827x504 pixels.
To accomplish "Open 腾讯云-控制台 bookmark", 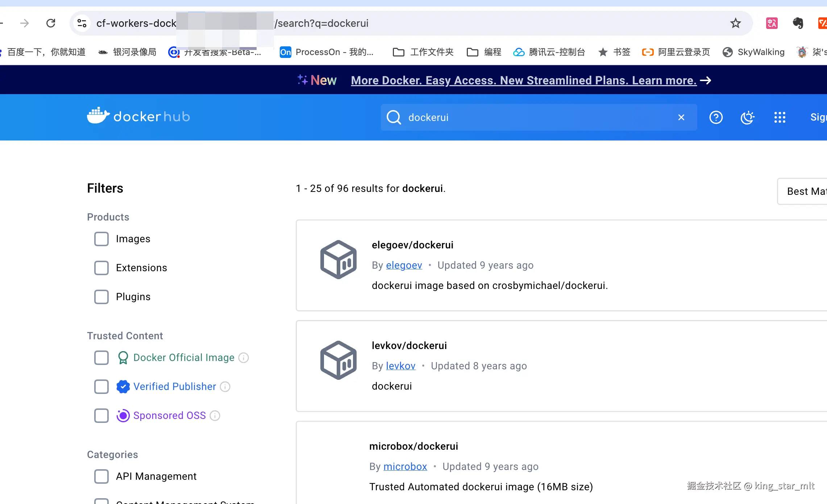I will pyautogui.click(x=549, y=52).
